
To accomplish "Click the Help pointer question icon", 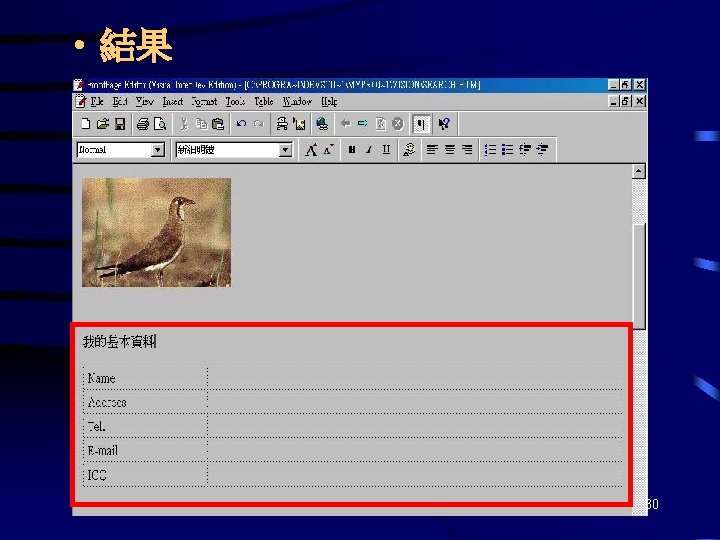I will point(444,124).
